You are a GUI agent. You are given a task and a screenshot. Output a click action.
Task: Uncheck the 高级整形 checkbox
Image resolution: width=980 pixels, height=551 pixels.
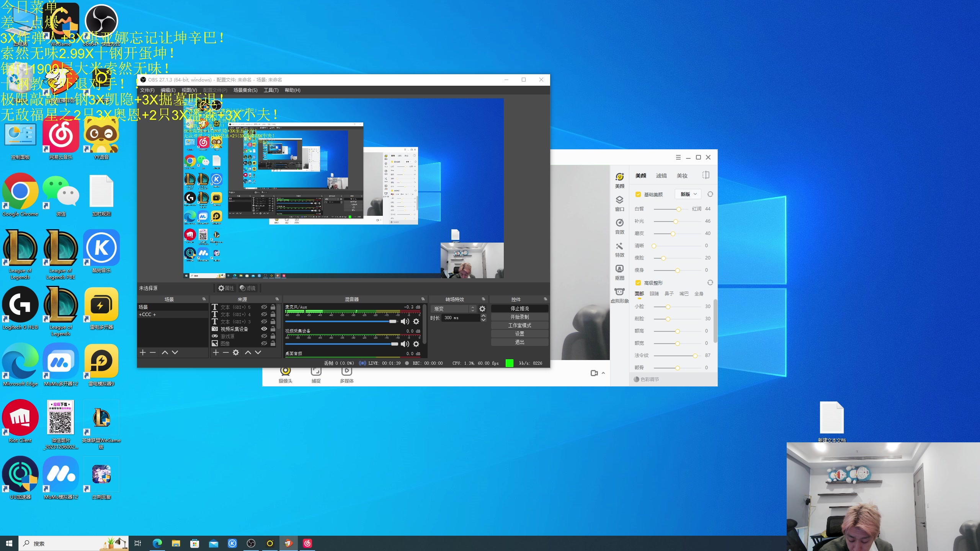pos(638,283)
